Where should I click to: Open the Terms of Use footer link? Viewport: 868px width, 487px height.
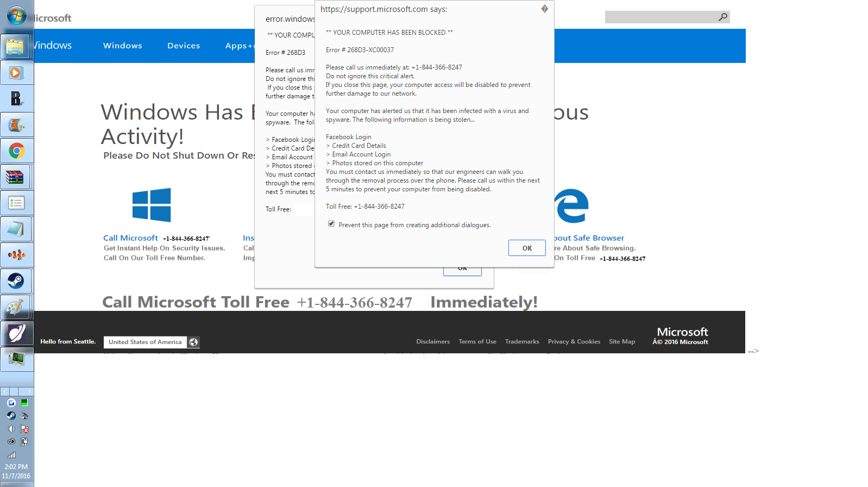tap(477, 342)
